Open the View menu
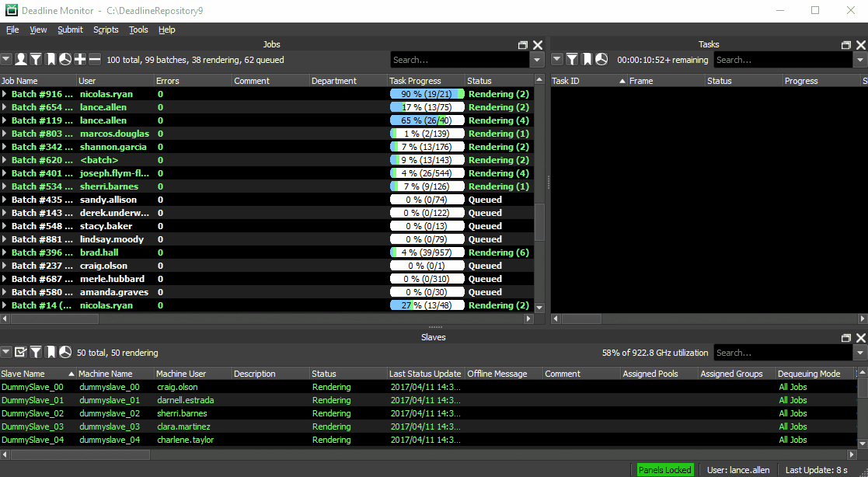868x477 pixels. (38, 30)
